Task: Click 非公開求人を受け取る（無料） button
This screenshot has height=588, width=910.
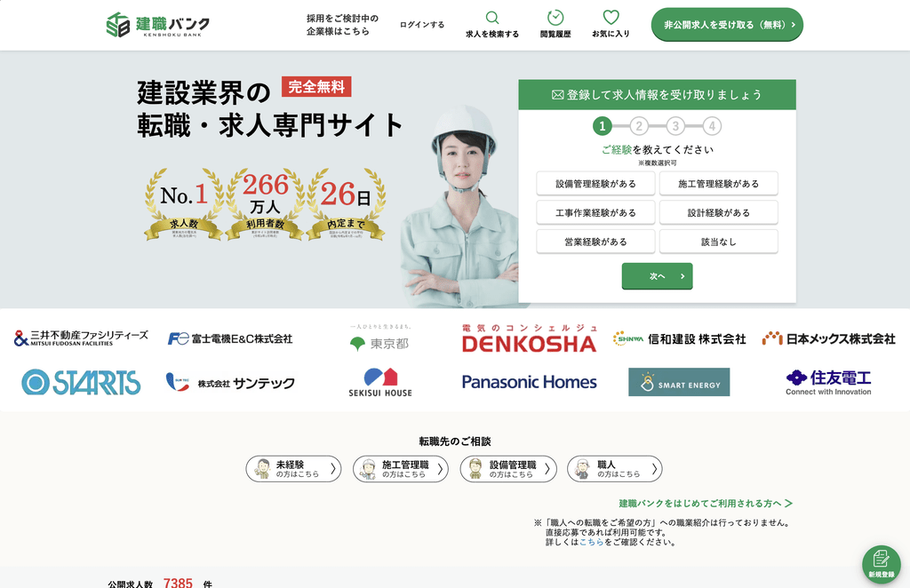Action: (x=727, y=25)
